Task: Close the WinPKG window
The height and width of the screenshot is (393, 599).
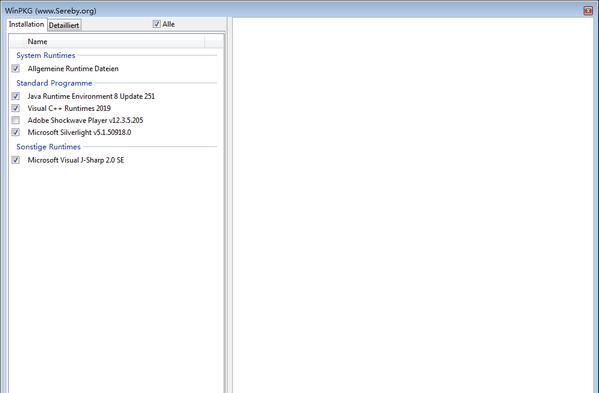Action: click(588, 11)
